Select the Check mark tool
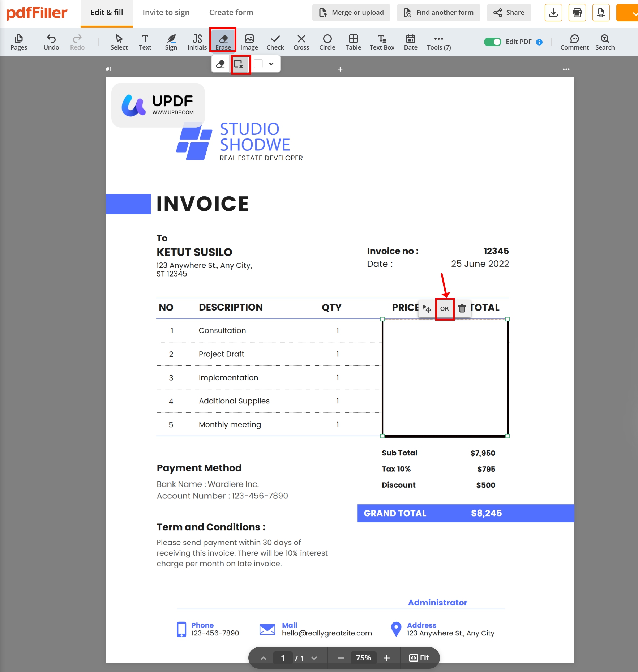This screenshot has width=638, height=672. click(x=275, y=42)
